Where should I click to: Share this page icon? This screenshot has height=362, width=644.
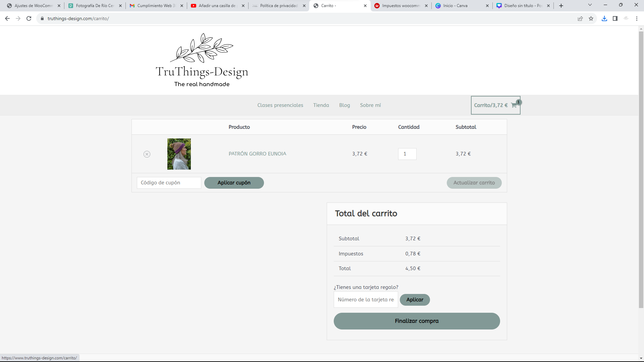tap(580, 18)
